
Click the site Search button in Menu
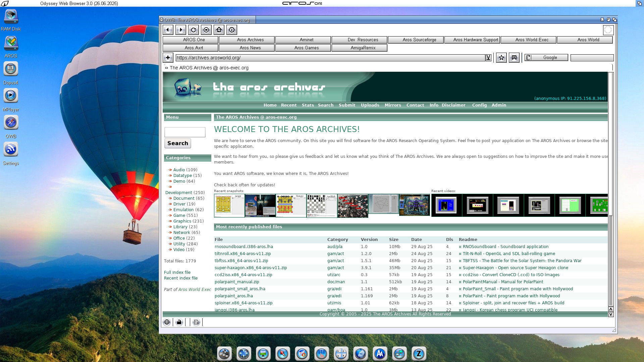tap(178, 143)
